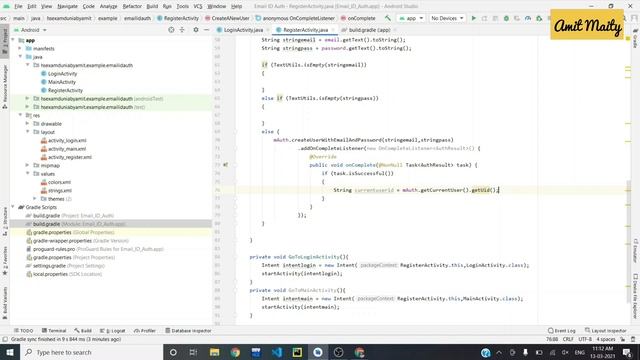Expand the drawable folder
The height and width of the screenshot is (360, 640).
pyautogui.click(x=27, y=123)
